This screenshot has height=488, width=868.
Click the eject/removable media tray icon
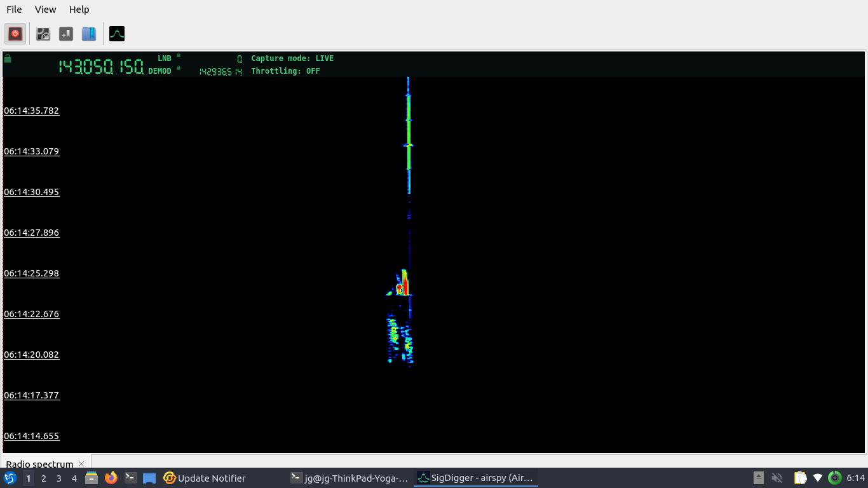point(759,478)
